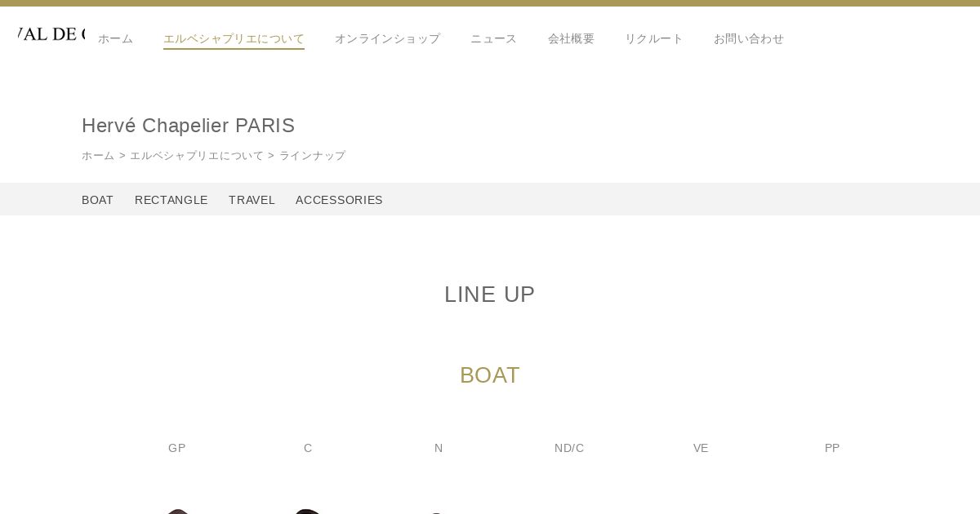
Task: Open the リクルート link
Action: [654, 38]
